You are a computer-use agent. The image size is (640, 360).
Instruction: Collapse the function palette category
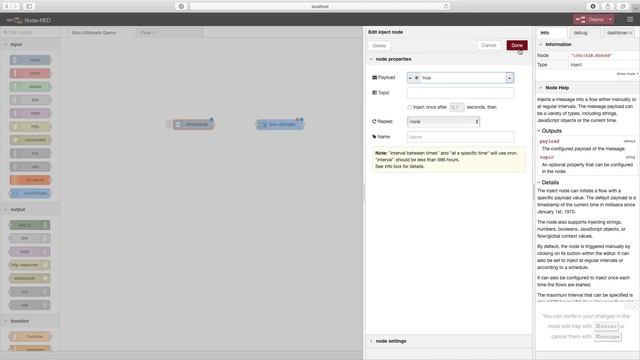coord(6,321)
